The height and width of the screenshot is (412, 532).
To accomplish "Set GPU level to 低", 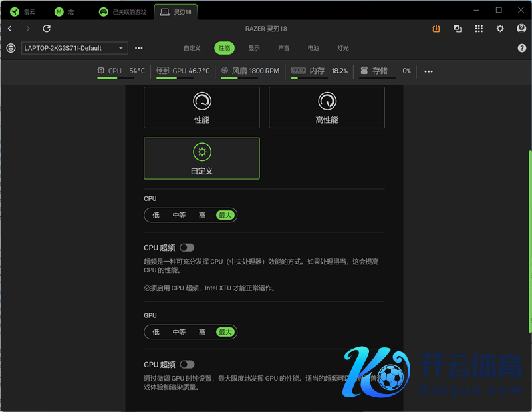I will point(156,332).
